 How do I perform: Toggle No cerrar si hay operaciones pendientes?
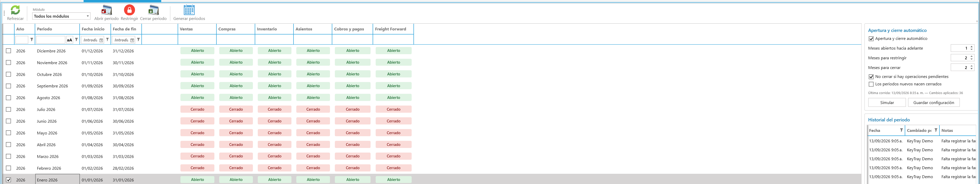point(871,77)
